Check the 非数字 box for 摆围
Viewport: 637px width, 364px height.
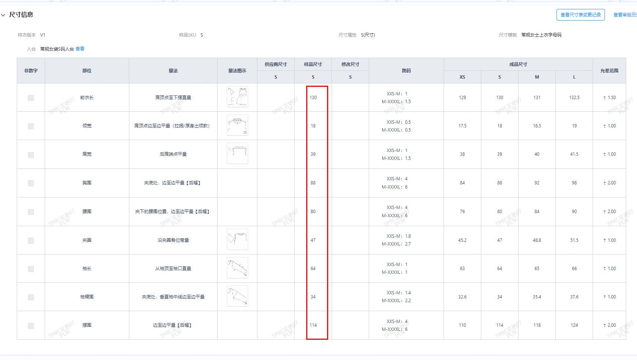pyautogui.click(x=31, y=326)
